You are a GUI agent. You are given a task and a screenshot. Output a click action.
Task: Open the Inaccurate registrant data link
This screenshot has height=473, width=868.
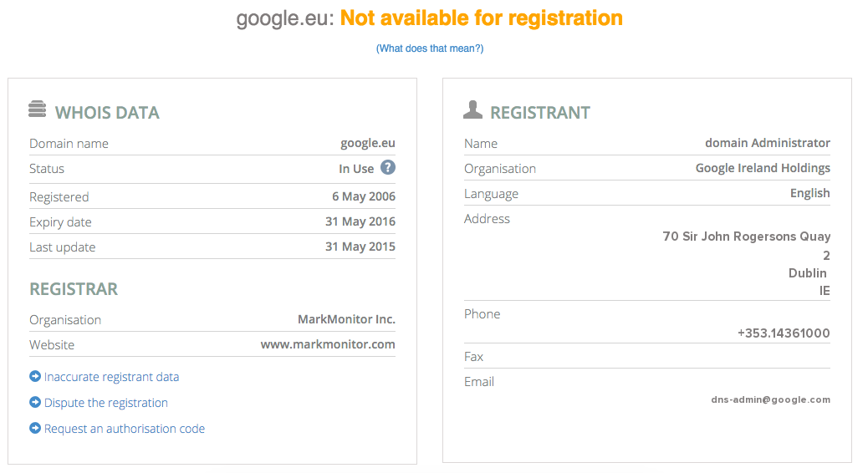tap(112, 377)
